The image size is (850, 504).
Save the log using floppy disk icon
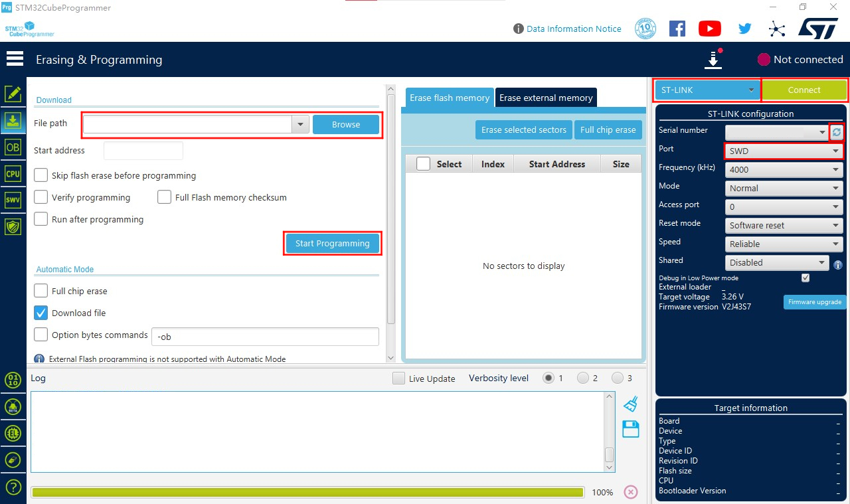[x=630, y=429]
